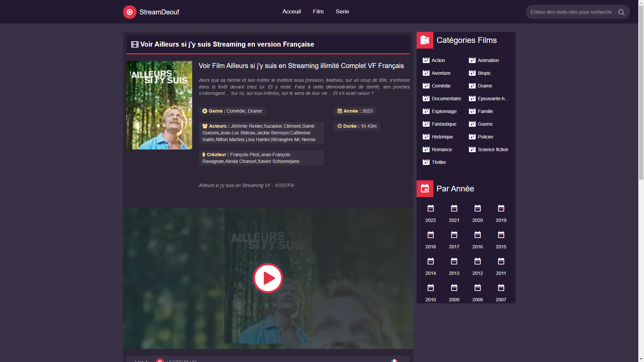Click the Acteurs list text block
Screen dimensions: 644x362
click(261, 133)
